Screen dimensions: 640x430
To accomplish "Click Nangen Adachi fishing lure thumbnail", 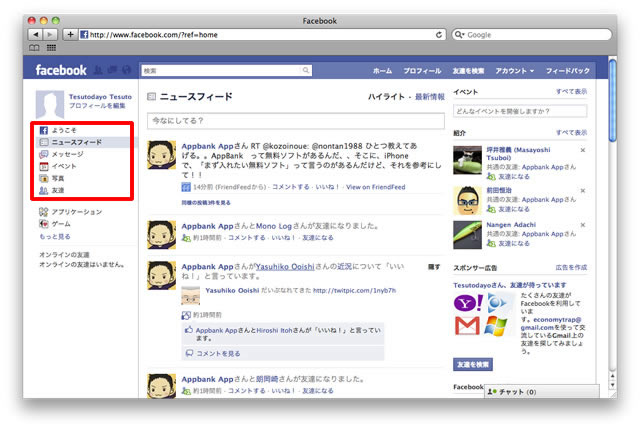I will 467,235.
